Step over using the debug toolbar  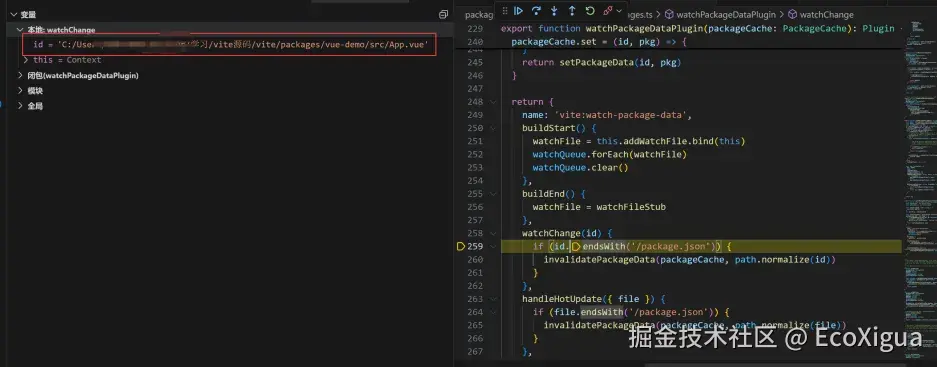pos(536,11)
